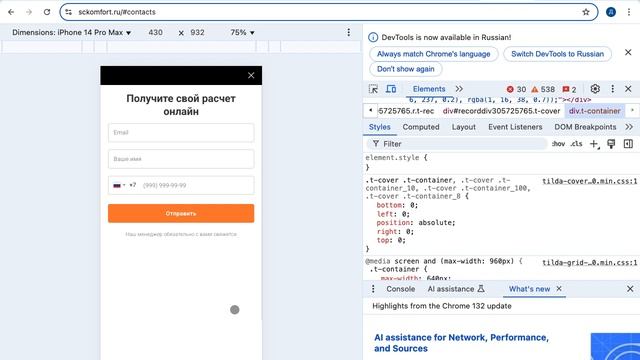Select the What's new drawer tab

click(529, 289)
